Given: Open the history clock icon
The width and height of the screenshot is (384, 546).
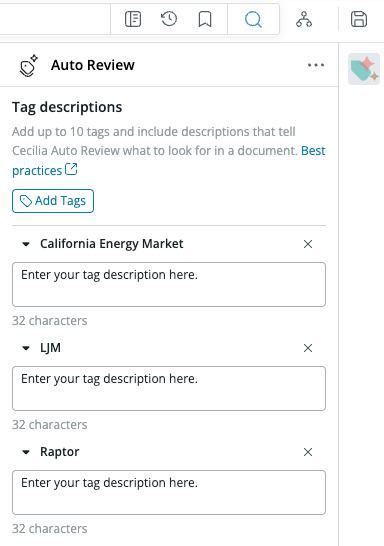Looking at the screenshot, I should 169,19.
